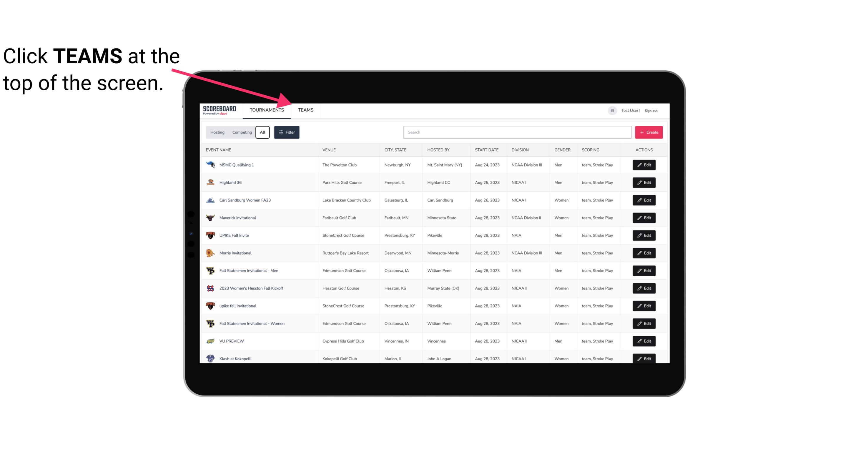Expand the Filter options panel
868x467 pixels.
[287, 132]
